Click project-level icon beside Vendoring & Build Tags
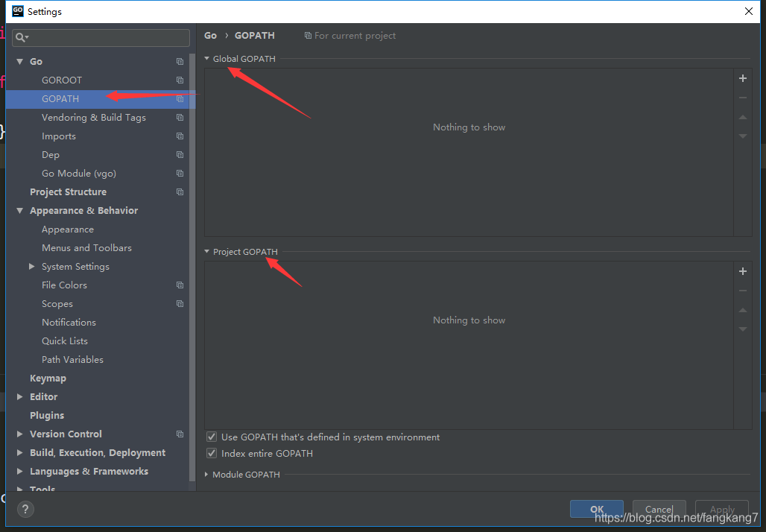The image size is (766, 532). pos(180,117)
